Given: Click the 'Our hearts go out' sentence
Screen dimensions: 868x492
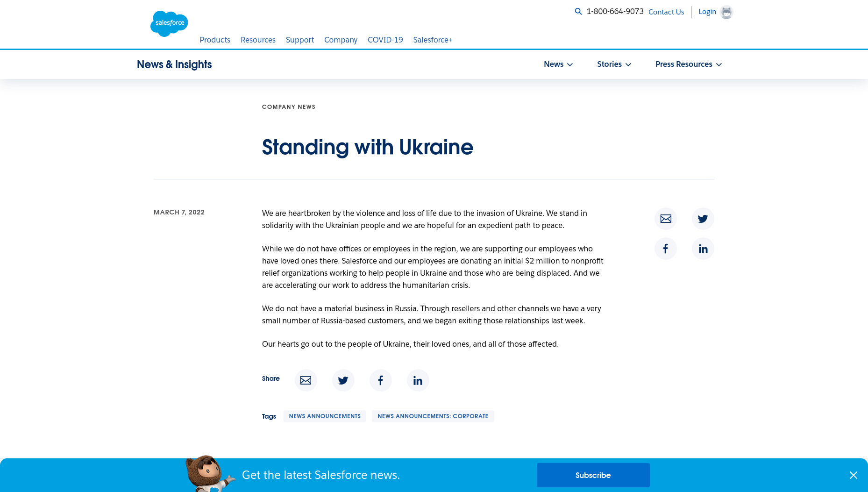Looking at the screenshot, I should [x=410, y=344].
